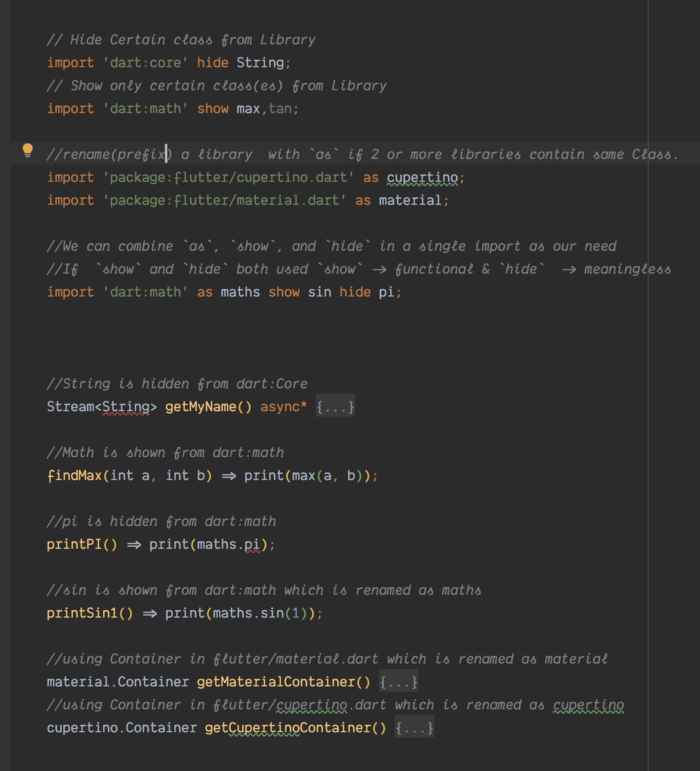Click the hide keyword in dart:core import

(x=213, y=62)
